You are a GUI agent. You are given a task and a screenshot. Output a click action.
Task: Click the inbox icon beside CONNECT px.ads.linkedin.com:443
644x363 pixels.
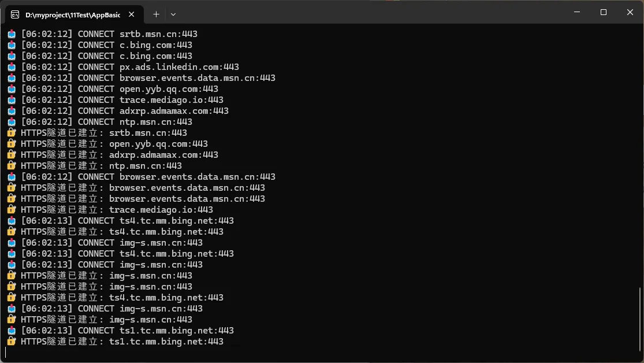(12, 67)
